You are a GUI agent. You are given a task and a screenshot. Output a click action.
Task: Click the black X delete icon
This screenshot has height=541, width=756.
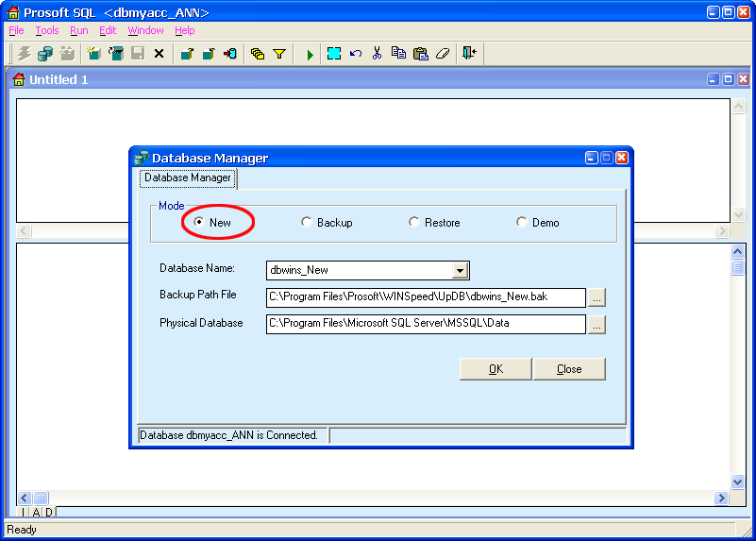click(159, 54)
